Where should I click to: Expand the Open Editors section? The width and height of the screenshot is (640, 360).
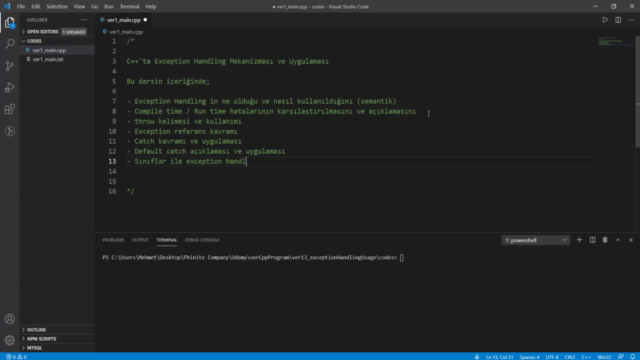click(x=42, y=31)
